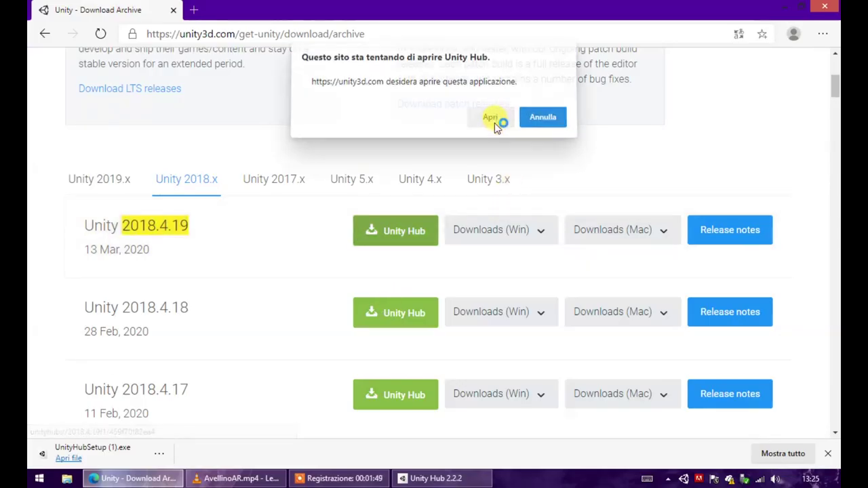This screenshot has width=868, height=488.
Task: Close the downloads bar
Action: [828, 453]
